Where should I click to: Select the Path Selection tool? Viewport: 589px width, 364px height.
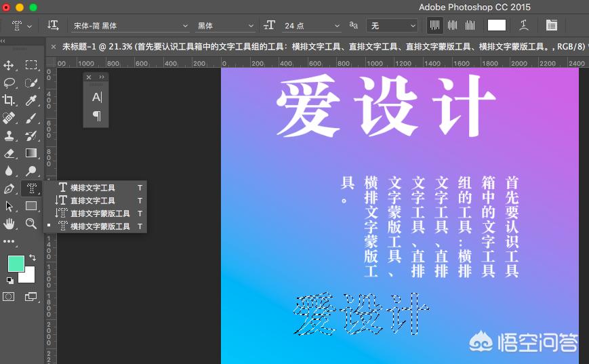click(9, 206)
